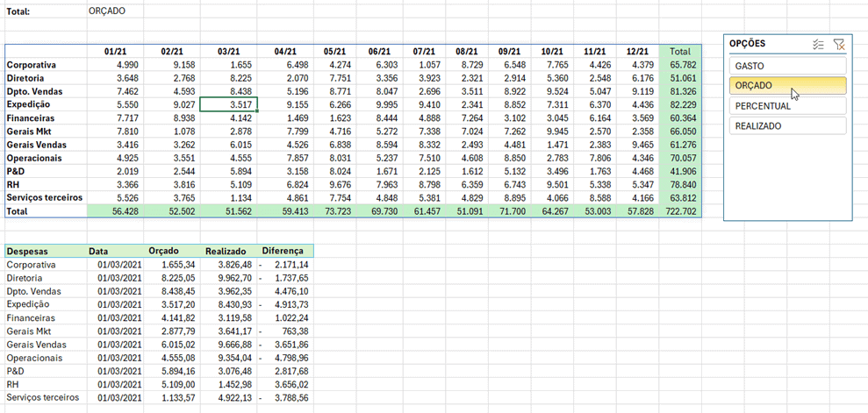Click January total cell 56.428
Viewport: 868px width, 413px height.
click(115, 210)
